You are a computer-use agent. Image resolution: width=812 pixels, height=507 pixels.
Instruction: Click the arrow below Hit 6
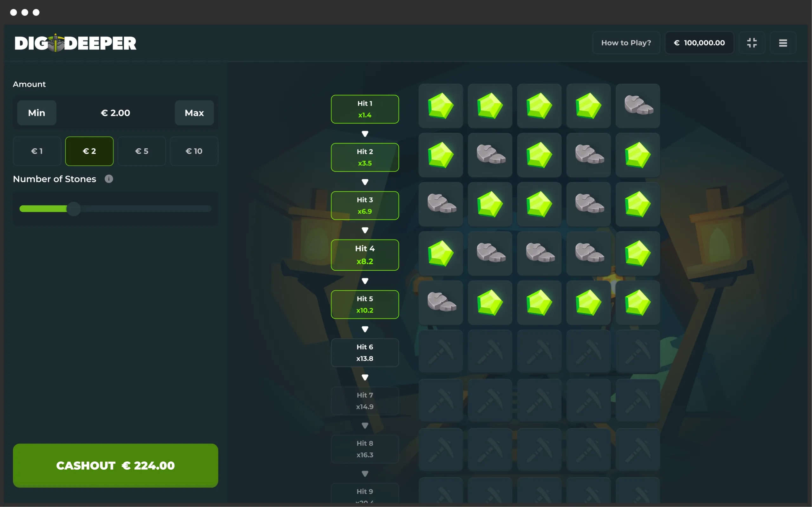pyautogui.click(x=365, y=377)
